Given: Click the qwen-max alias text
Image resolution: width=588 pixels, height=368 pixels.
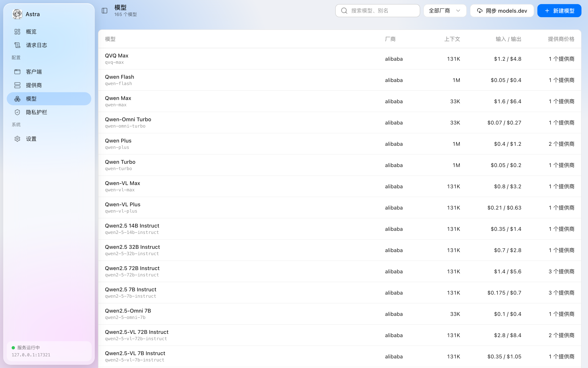Looking at the screenshot, I should [x=116, y=105].
